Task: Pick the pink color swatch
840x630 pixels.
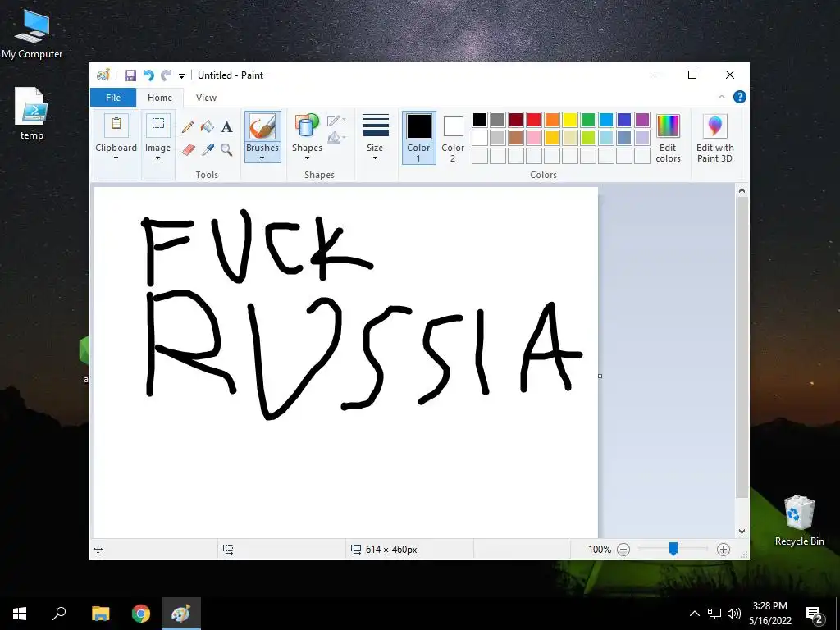Action: [533, 138]
